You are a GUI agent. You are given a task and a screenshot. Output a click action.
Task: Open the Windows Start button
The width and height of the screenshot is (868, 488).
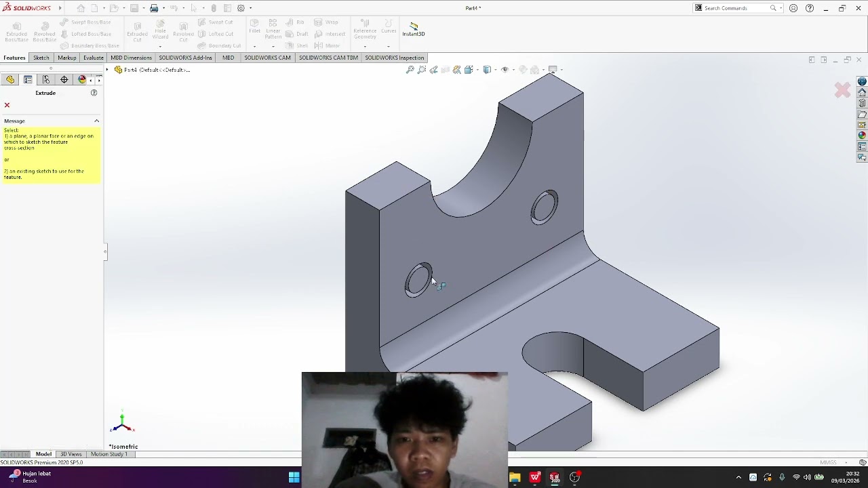tap(294, 477)
